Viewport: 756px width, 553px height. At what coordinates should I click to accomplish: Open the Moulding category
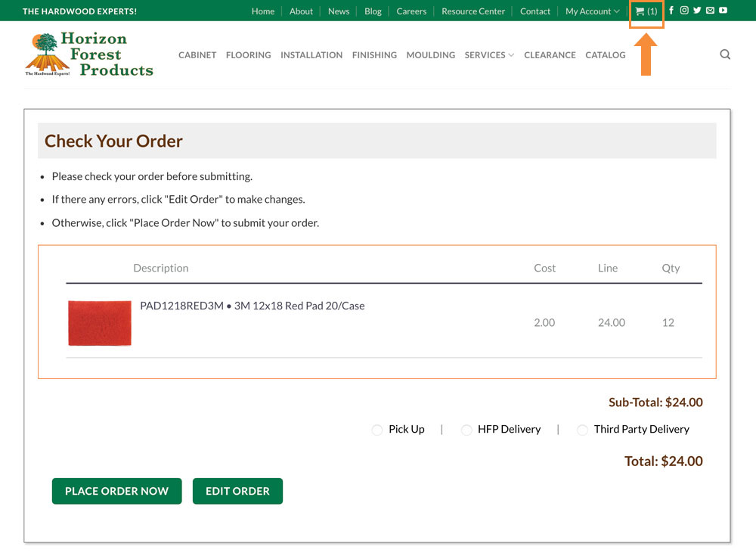tap(431, 55)
